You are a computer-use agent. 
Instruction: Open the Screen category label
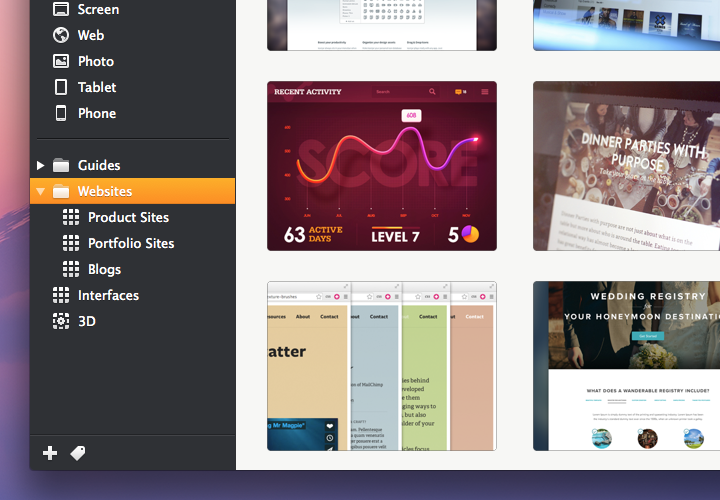(x=98, y=9)
